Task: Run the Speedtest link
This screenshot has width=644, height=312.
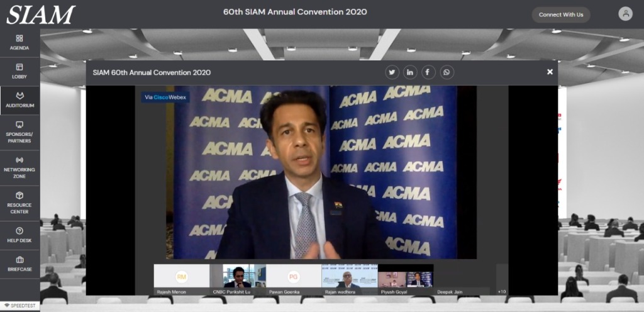Action: (x=20, y=306)
